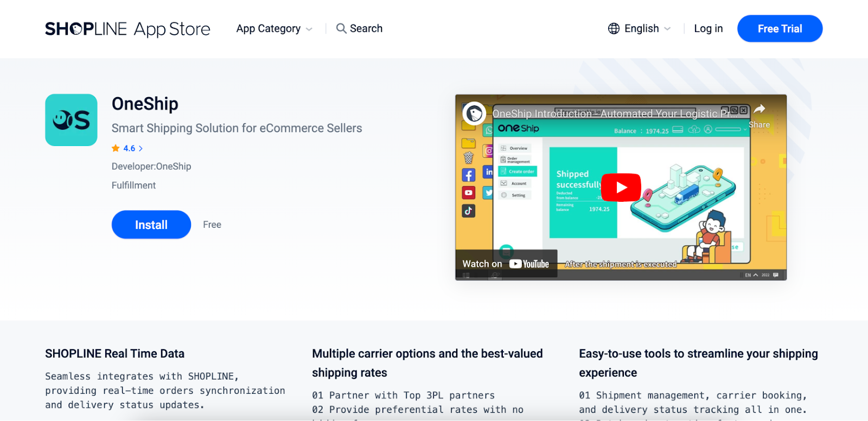Viewport: 868px width, 421px height.
Task: Click the "01 Shipment management, carrier booking" line
Action: click(693, 396)
